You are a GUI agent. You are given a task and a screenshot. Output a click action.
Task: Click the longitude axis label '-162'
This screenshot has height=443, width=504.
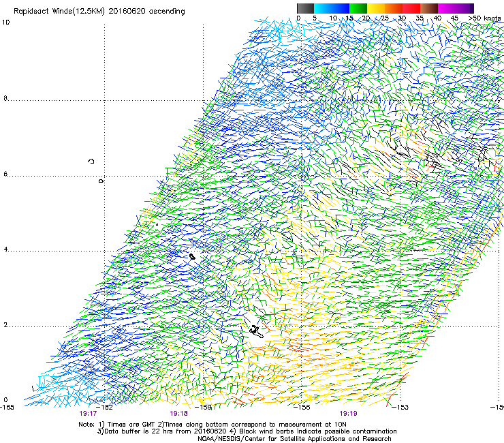(x=106, y=408)
